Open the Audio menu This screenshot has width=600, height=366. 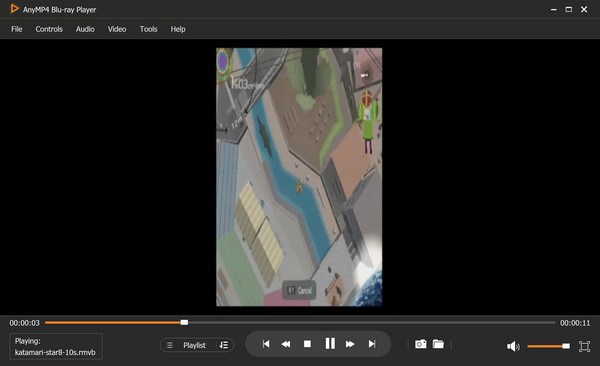pos(85,29)
